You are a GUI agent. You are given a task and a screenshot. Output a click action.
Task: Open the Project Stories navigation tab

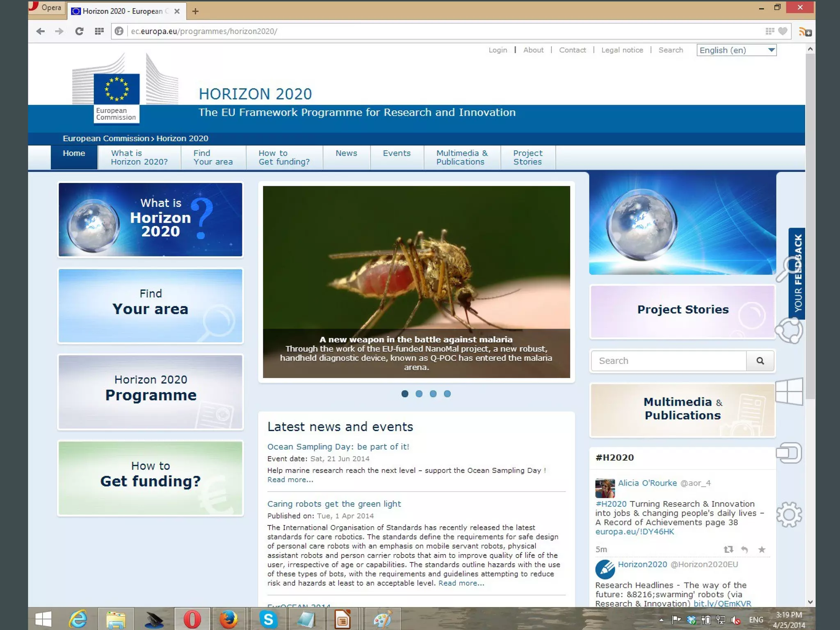click(527, 157)
